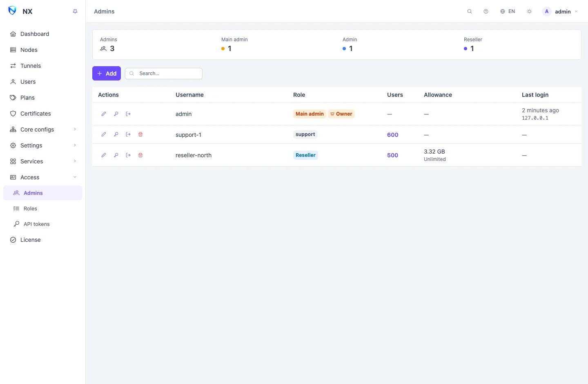Click the Owner badge on admin row

(341, 114)
